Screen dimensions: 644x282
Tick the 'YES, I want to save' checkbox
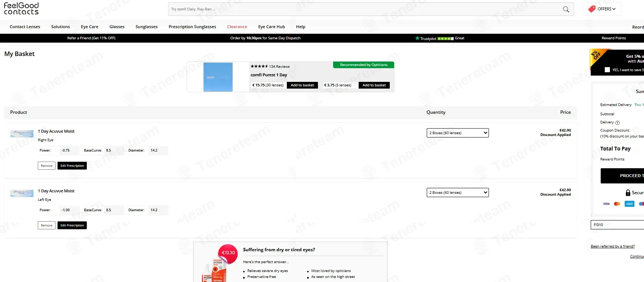pos(607,70)
